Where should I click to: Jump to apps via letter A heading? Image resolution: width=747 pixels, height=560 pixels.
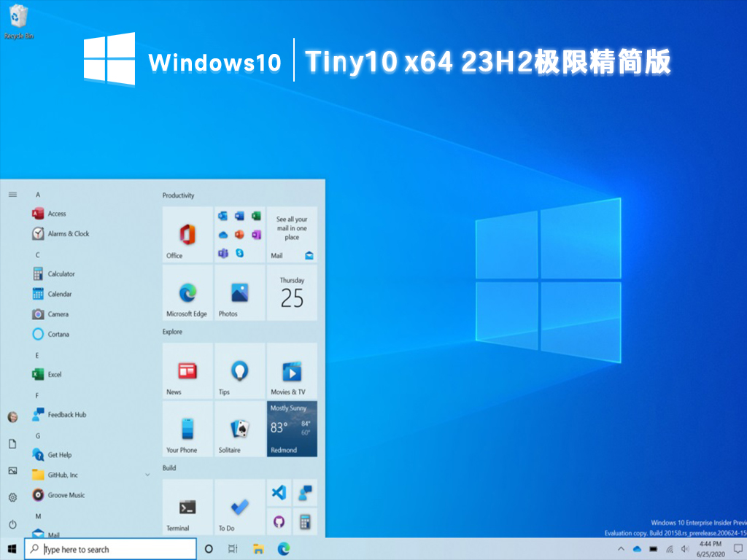[x=36, y=195]
